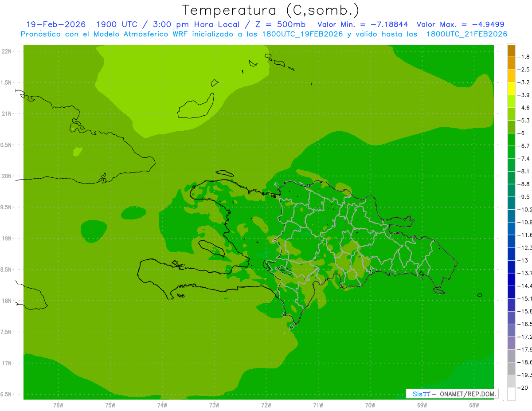Click the "68W" longitude tick label

(x=474, y=405)
